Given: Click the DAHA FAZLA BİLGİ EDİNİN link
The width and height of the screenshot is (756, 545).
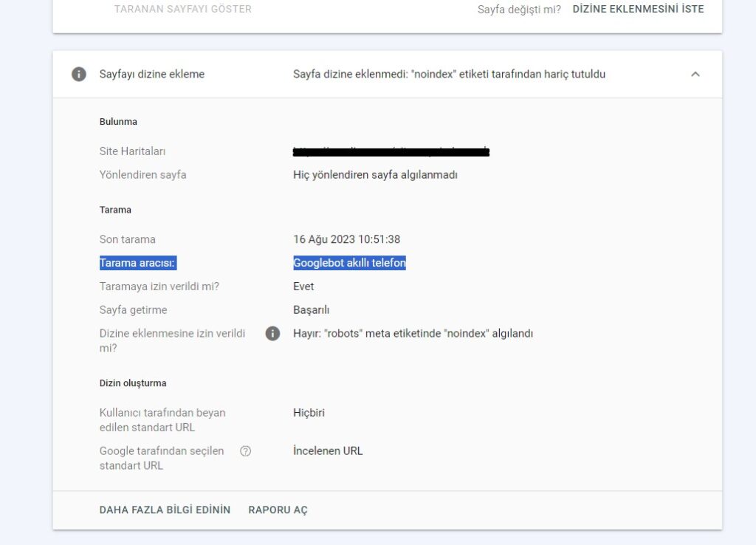Looking at the screenshot, I should tap(164, 510).
